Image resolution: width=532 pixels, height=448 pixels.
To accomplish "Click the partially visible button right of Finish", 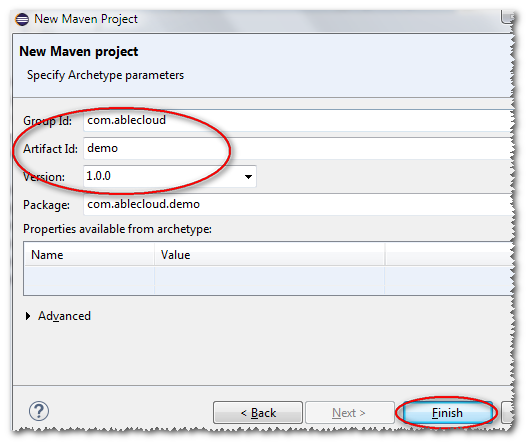I will [x=508, y=413].
